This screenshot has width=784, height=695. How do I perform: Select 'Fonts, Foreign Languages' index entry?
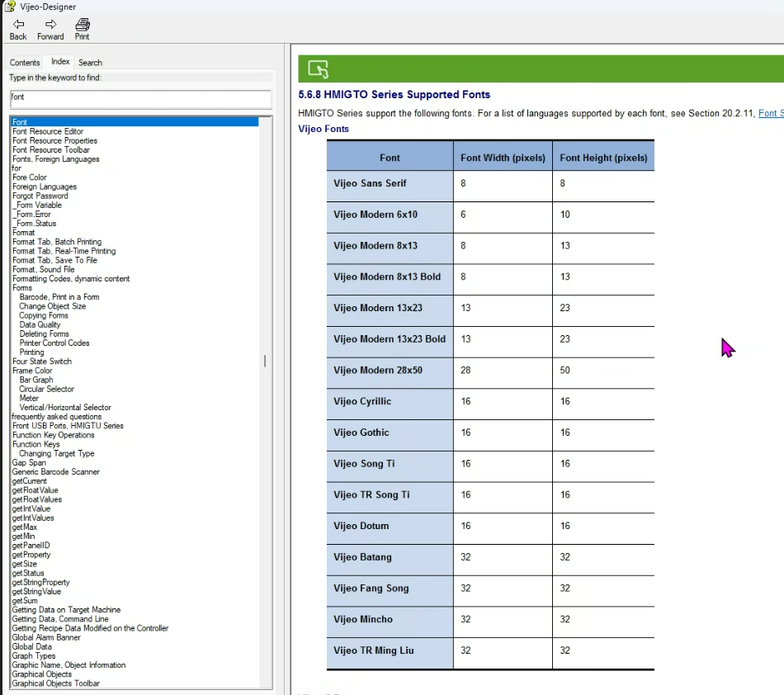(x=55, y=159)
